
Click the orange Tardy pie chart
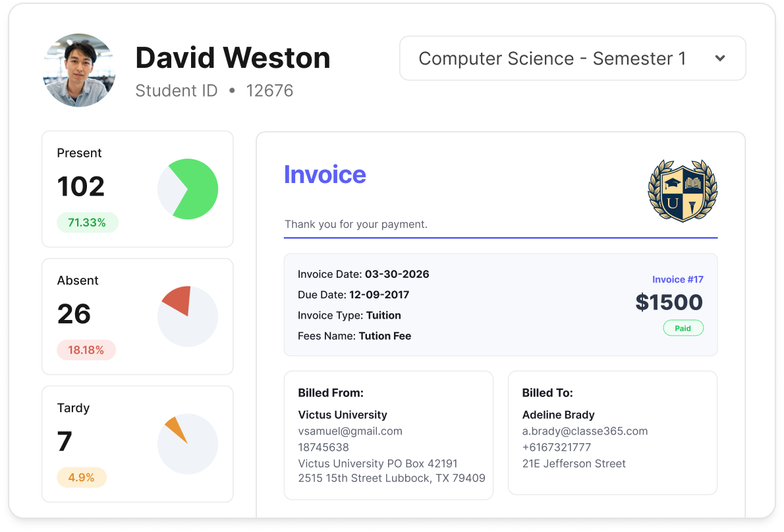(188, 444)
